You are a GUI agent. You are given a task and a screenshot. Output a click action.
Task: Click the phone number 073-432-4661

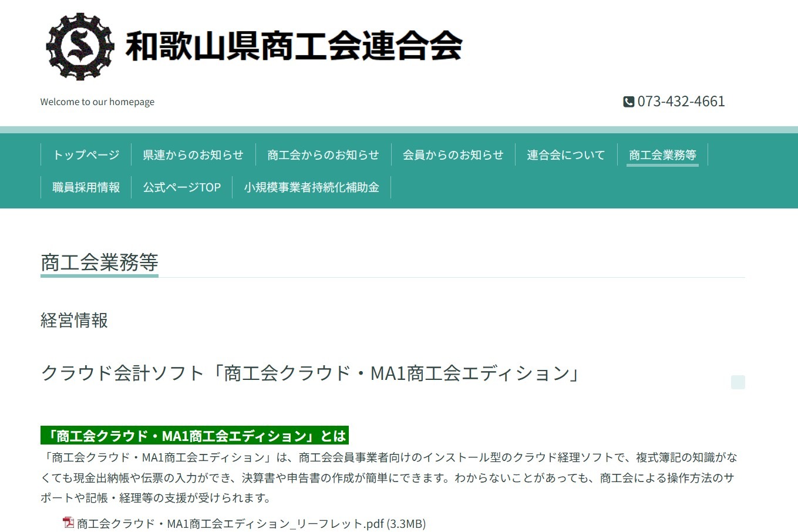tap(681, 102)
